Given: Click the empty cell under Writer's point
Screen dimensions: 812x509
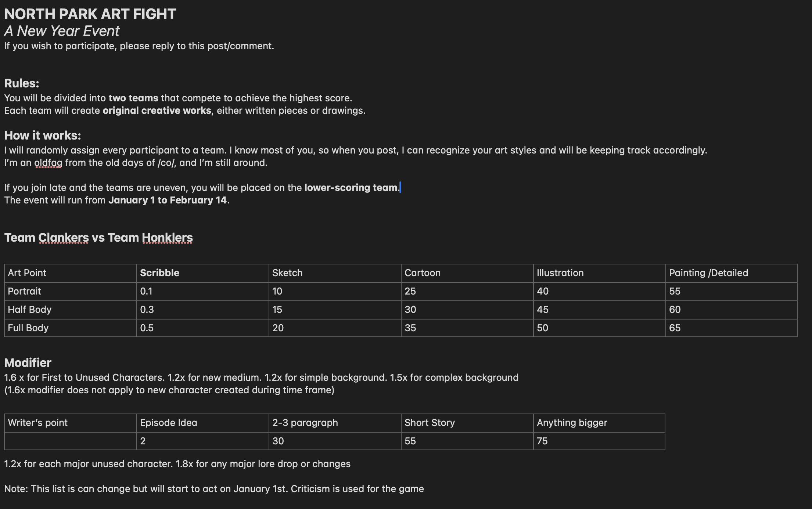Looking at the screenshot, I should (x=70, y=441).
